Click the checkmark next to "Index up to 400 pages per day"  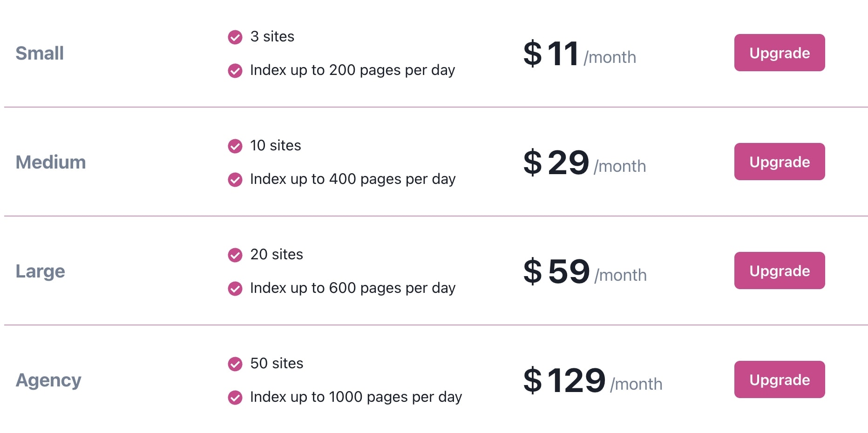[235, 179]
